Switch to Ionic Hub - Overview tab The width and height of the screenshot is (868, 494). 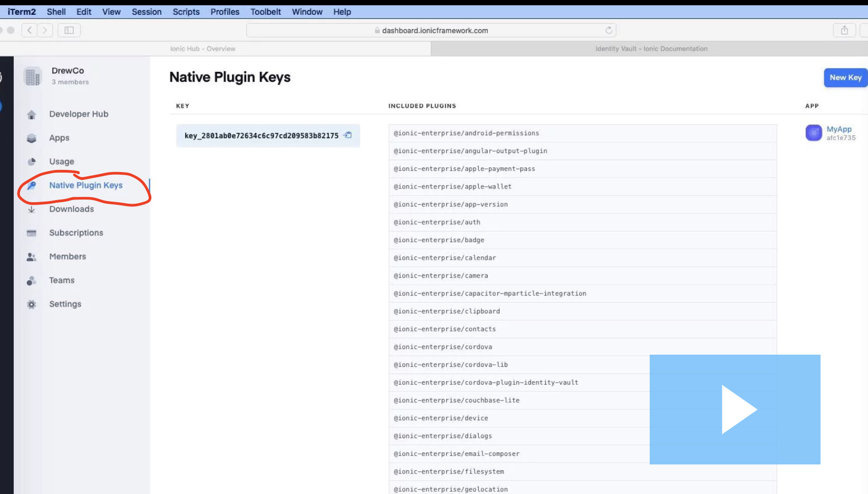coord(215,49)
